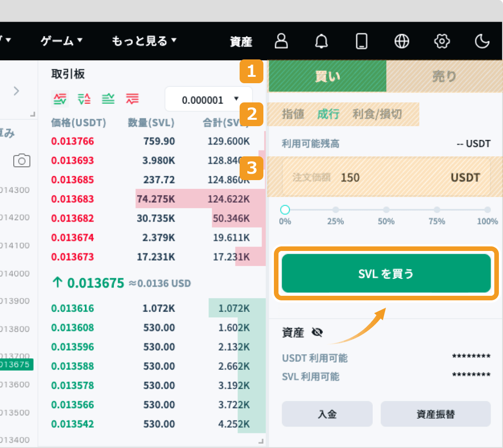Set order amount slider to 50%
This screenshot has height=448, width=503.
coord(386,209)
